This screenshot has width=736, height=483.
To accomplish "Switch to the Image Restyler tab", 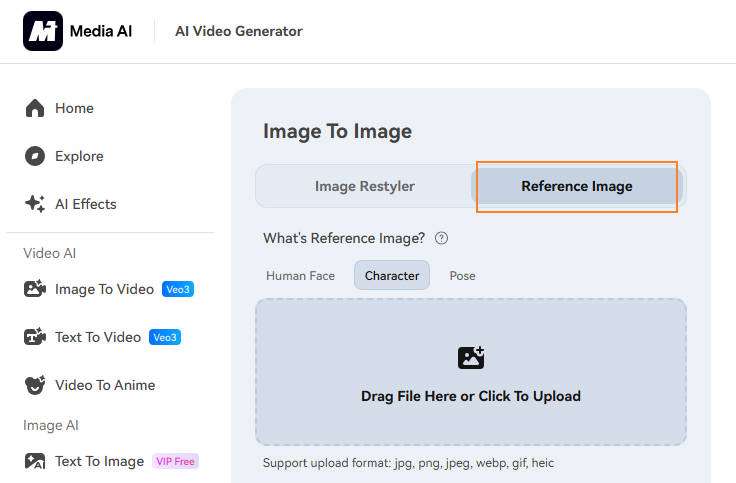I will 364,186.
